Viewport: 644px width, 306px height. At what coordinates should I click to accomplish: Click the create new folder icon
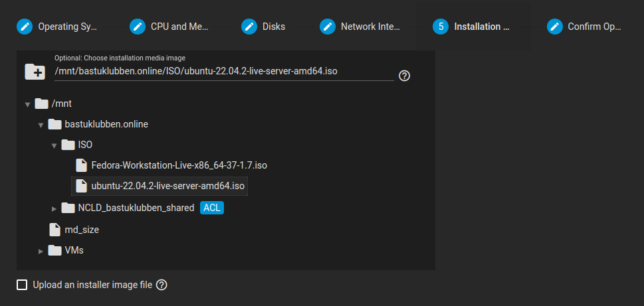(35, 72)
